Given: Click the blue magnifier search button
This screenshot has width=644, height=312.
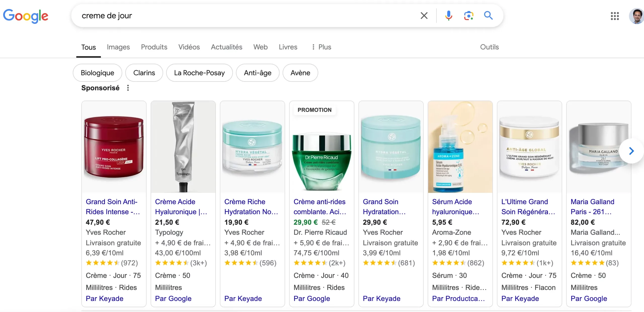Looking at the screenshot, I should pos(488,16).
